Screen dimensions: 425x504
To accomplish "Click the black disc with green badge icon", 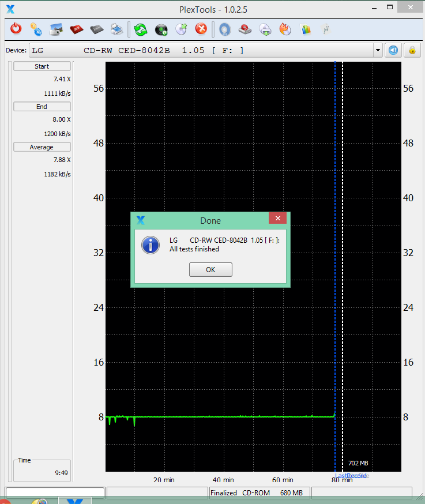I will tap(161, 29).
